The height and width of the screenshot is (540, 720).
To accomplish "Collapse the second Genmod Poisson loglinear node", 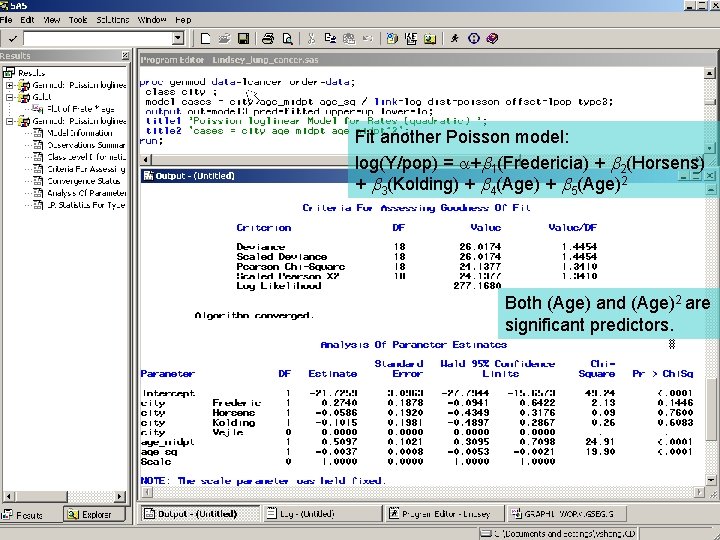I will pyautogui.click(x=10, y=121).
